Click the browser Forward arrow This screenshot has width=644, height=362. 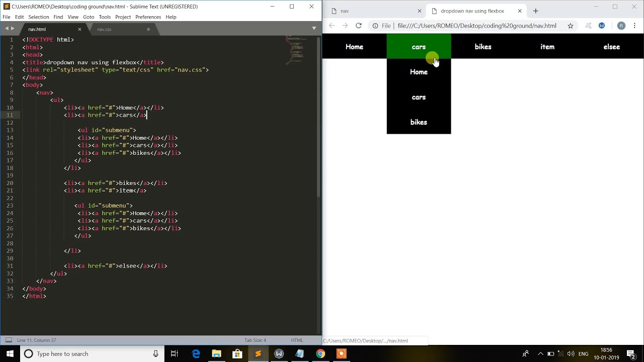click(345, 26)
